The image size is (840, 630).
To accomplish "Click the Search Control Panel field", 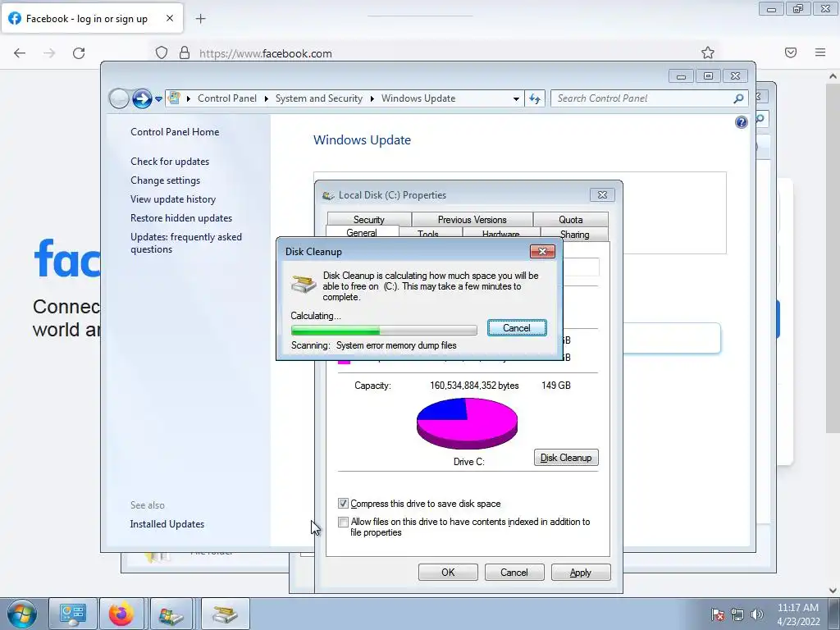I will (x=650, y=98).
